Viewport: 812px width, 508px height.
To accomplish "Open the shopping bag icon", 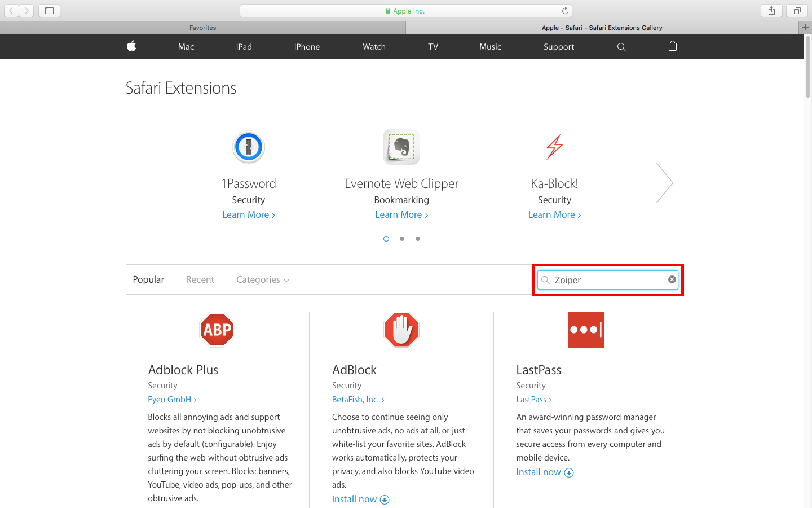I will click(672, 46).
